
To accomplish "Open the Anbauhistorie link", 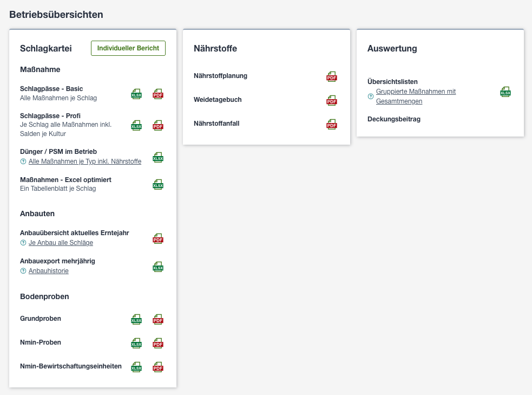I will point(49,271).
